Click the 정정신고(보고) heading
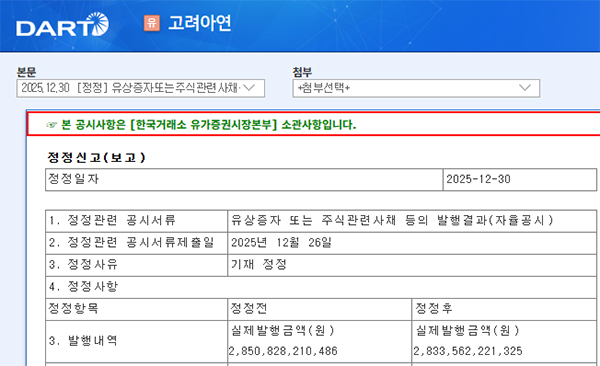The width and height of the screenshot is (600, 366). [x=96, y=157]
